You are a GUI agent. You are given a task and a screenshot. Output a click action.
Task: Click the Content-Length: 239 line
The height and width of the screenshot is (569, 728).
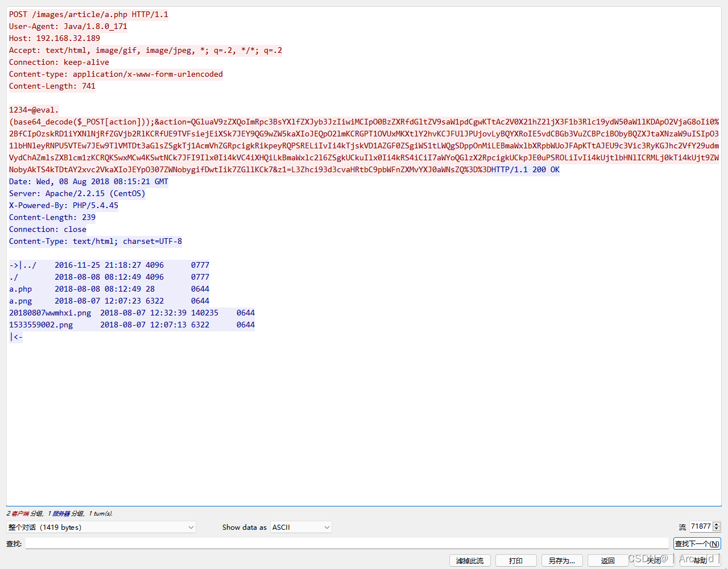click(52, 218)
